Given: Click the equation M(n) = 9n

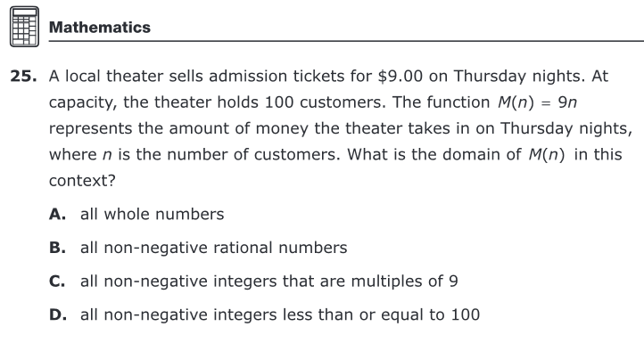Looking at the screenshot, I should [537, 102].
